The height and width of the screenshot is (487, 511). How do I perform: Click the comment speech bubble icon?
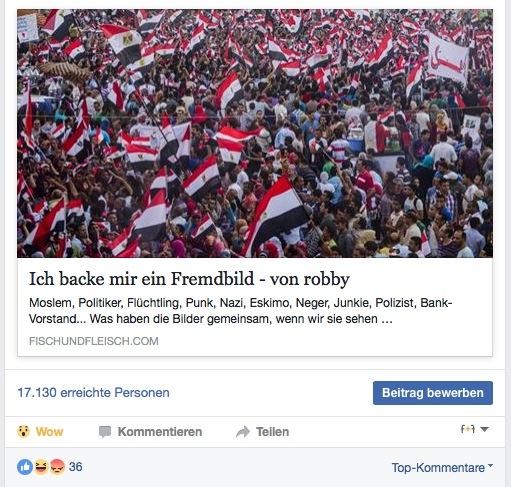pos(105,432)
